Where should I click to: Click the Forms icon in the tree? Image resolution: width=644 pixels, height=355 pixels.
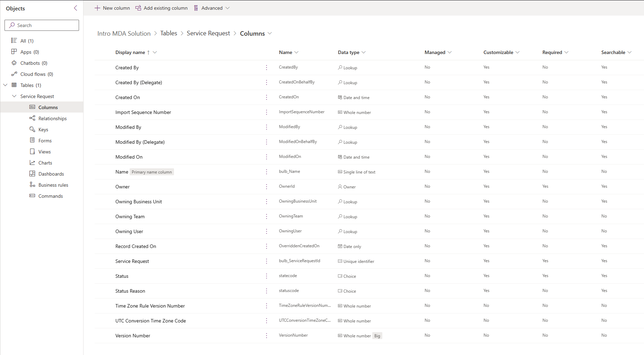pos(32,140)
